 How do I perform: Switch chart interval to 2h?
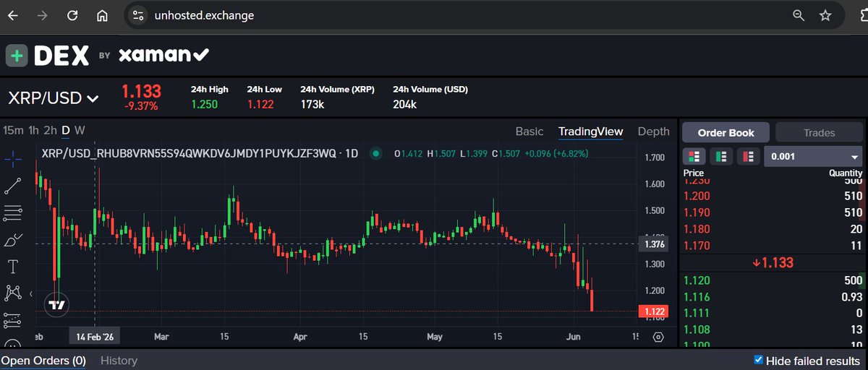(49, 130)
